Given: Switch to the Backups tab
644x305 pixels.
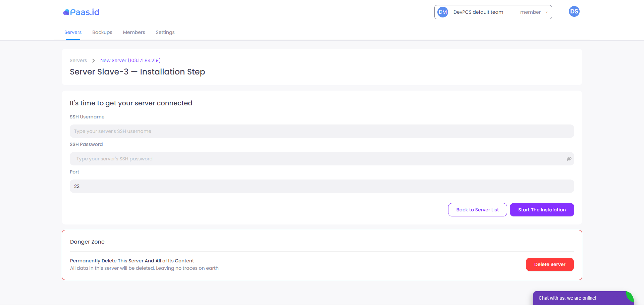Looking at the screenshot, I should click(102, 32).
